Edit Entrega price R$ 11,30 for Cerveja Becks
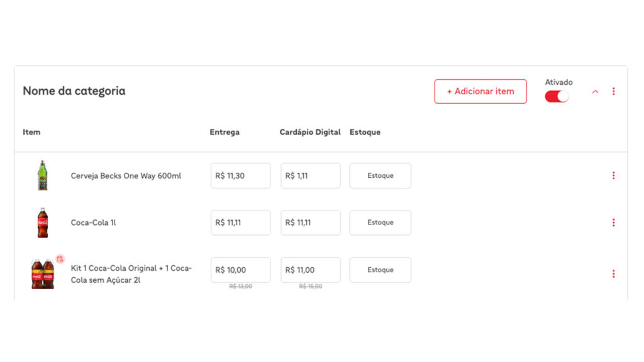 click(241, 176)
